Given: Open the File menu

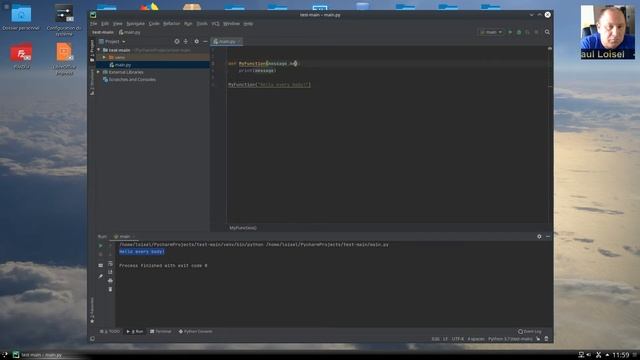Looking at the screenshot, I should point(93,24).
